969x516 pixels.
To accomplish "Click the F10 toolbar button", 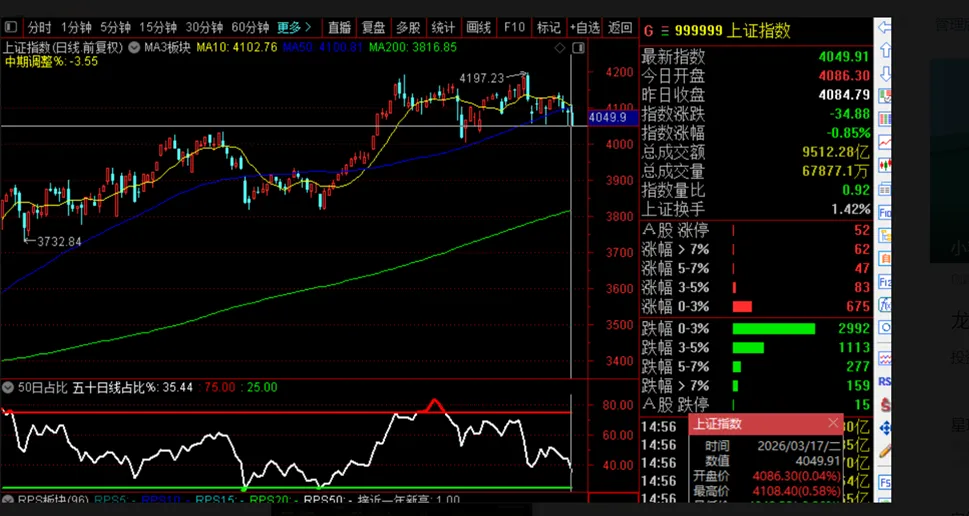I will (x=514, y=27).
